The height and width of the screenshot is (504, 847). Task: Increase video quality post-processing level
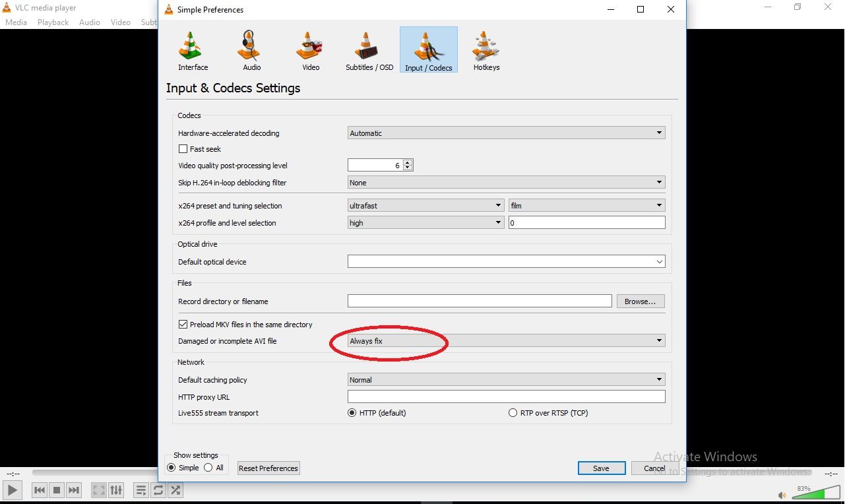tap(408, 162)
